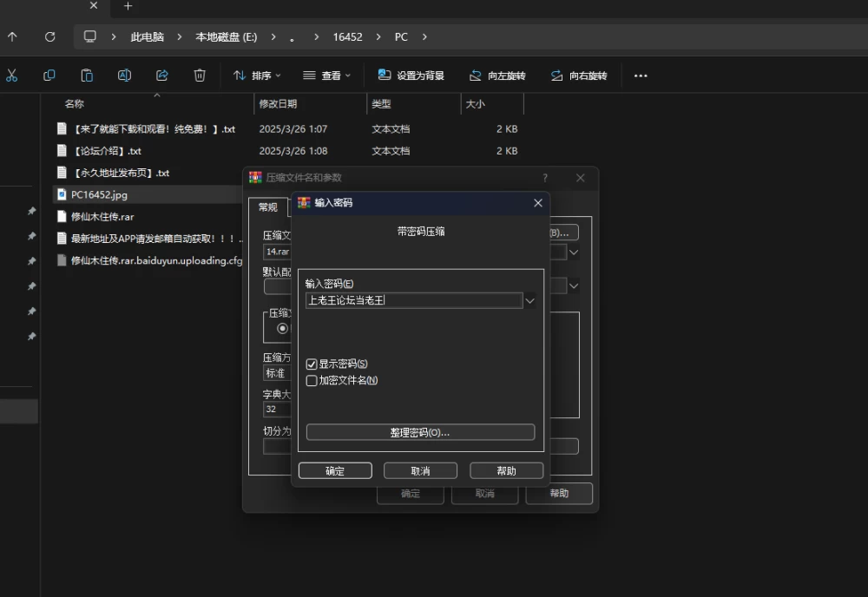Screen dimensions: 868x597
Task: Click the Copy icon in Explorer toolbar
Action: tap(49, 75)
